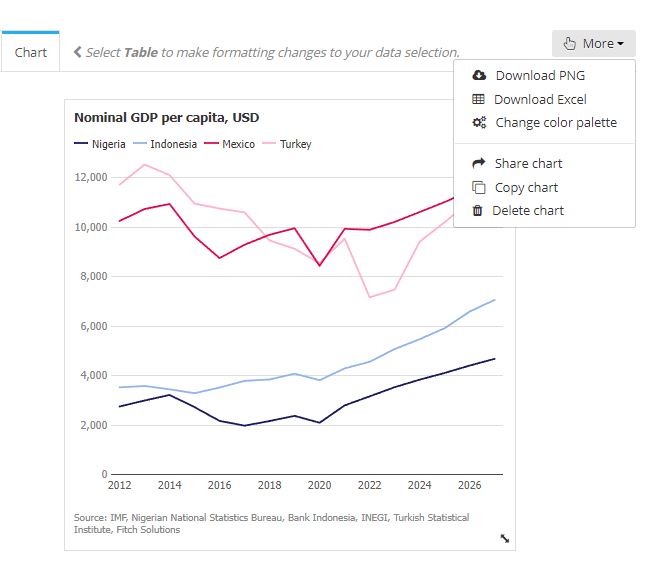This screenshot has height=569, width=656.
Task: Click the Download Excel table icon
Action: [478, 99]
